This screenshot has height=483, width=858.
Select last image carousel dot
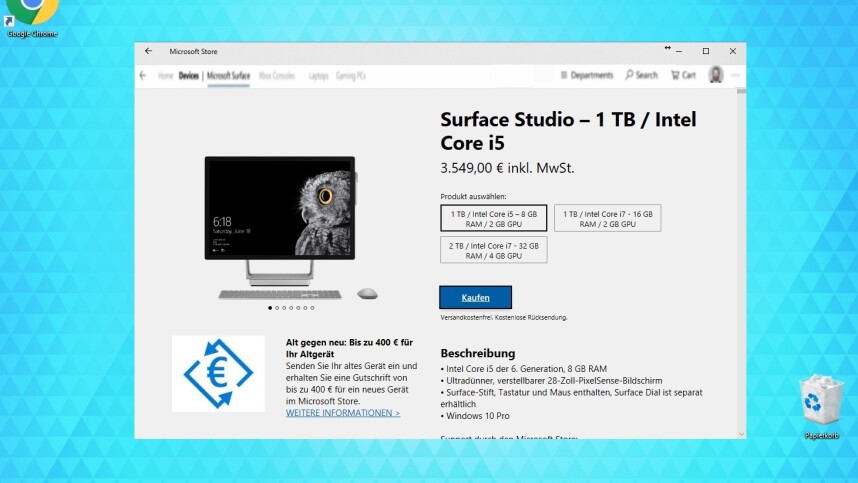(312, 308)
